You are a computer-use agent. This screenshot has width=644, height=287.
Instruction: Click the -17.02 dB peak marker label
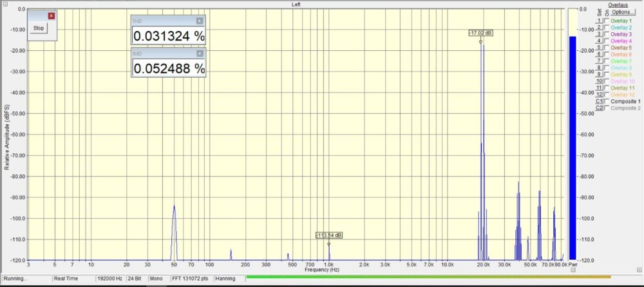tap(481, 33)
